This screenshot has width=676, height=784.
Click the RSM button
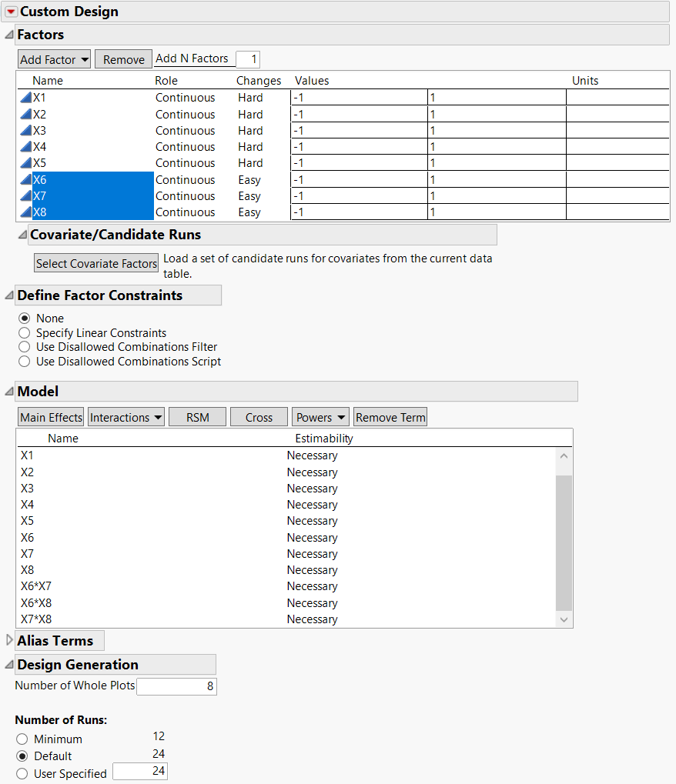(x=197, y=416)
